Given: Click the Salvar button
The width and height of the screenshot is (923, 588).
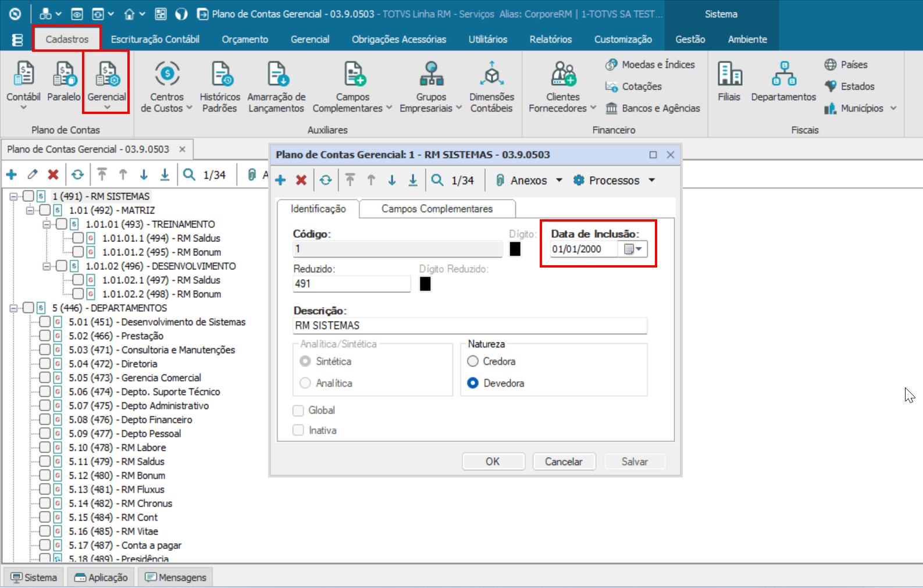Looking at the screenshot, I should (x=635, y=462).
